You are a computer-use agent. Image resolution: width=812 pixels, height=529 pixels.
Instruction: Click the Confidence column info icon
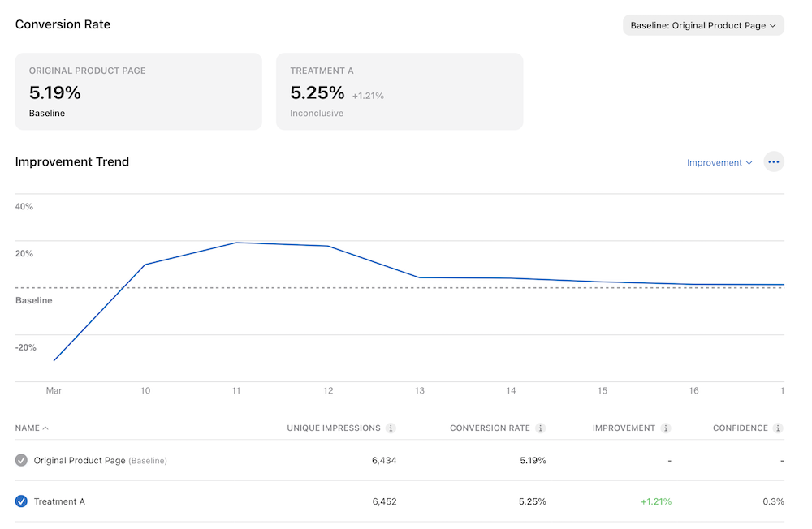tap(780, 428)
